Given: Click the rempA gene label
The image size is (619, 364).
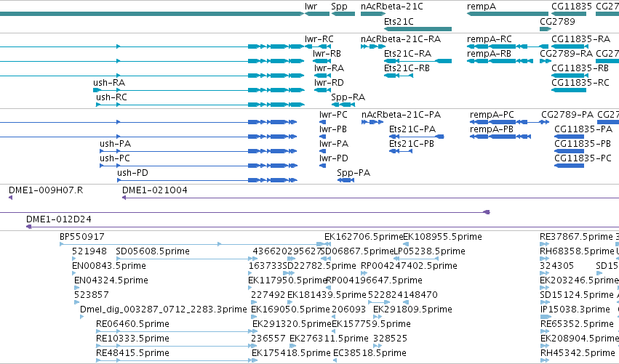Looking at the screenshot, I should click(482, 7).
